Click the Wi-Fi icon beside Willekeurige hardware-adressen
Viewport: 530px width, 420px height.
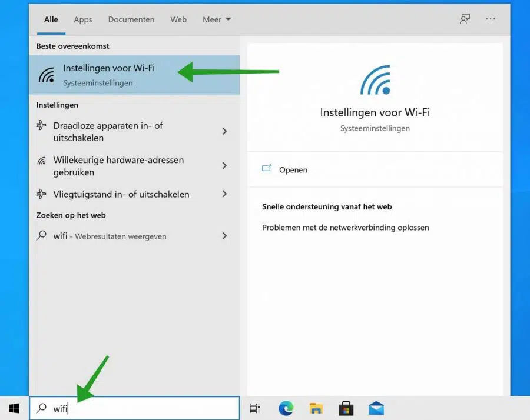41,161
